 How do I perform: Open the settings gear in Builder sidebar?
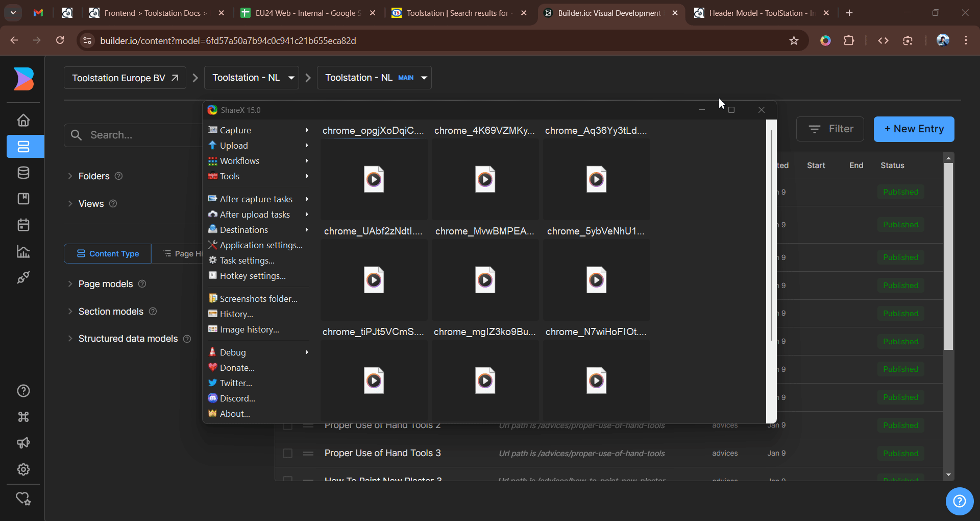(x=23, y=469)
